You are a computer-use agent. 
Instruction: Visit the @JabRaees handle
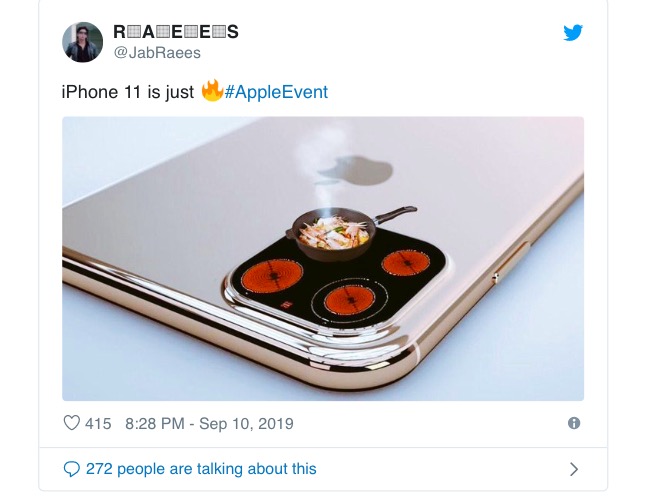[x=157, y=53]
